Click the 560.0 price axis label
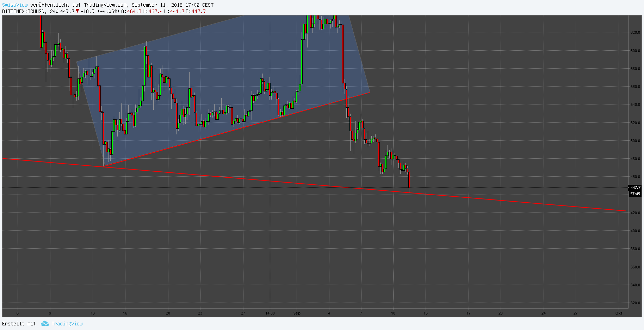This screenshot has height=330, width=644. click(x=635, y=87)
